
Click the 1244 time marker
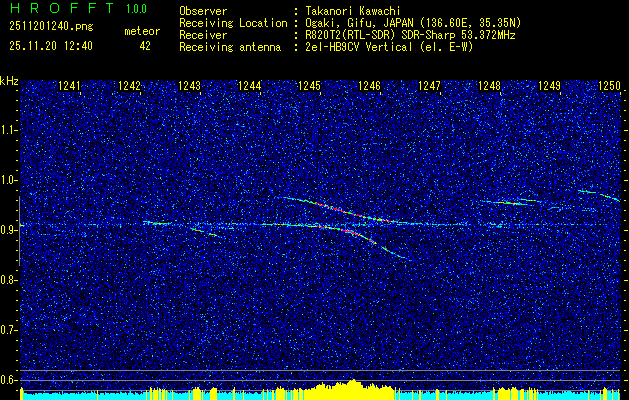[250, 86]
